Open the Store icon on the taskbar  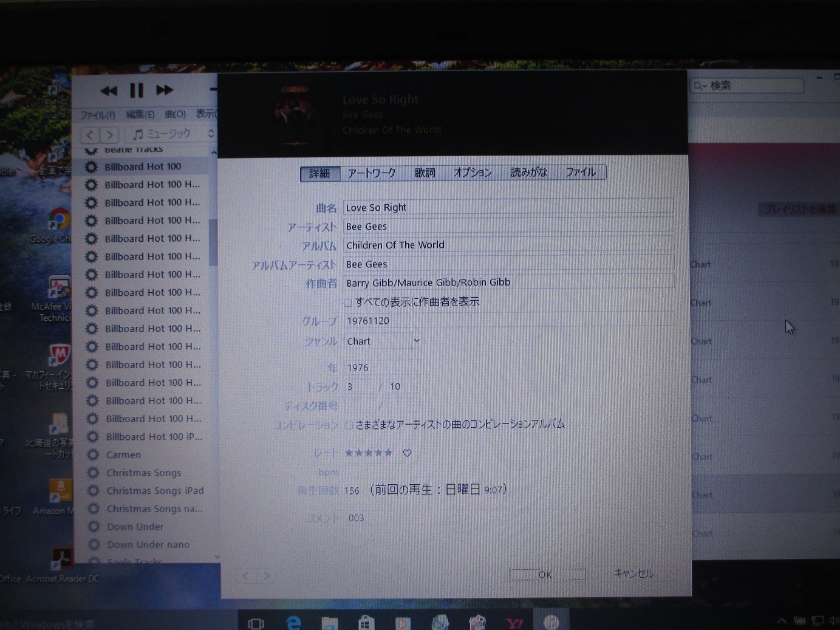pos(366,623)
